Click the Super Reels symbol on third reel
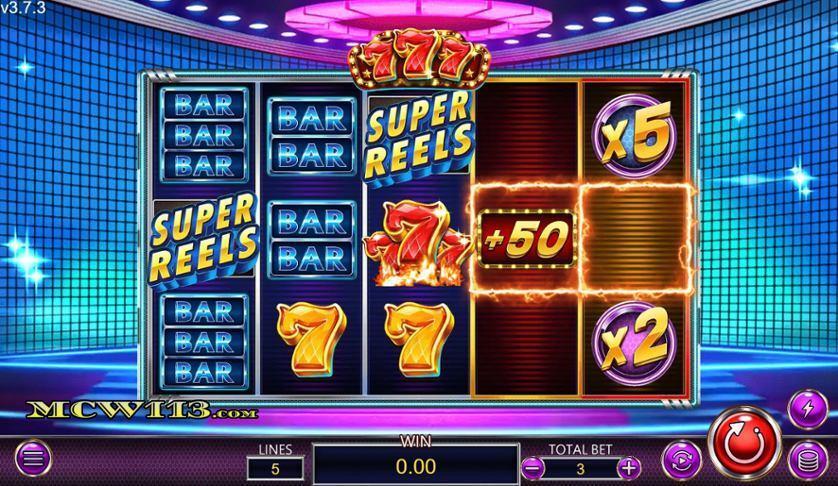The width and height of the screenshot is (838, 486). pos(420,137)
